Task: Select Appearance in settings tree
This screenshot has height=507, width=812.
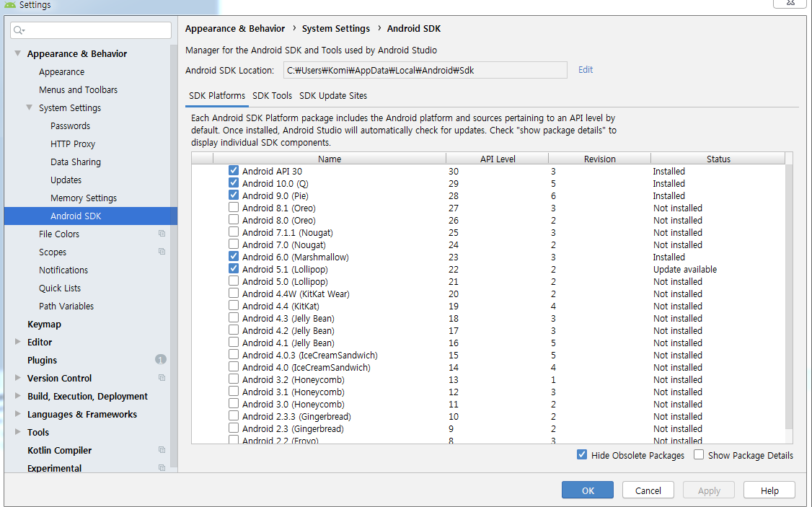Action: (61, 72)
